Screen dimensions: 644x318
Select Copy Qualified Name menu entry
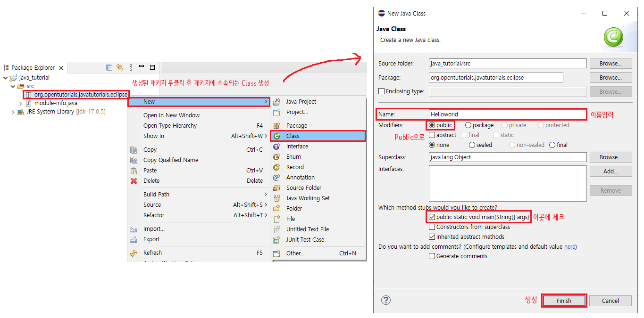coord(199,160)
